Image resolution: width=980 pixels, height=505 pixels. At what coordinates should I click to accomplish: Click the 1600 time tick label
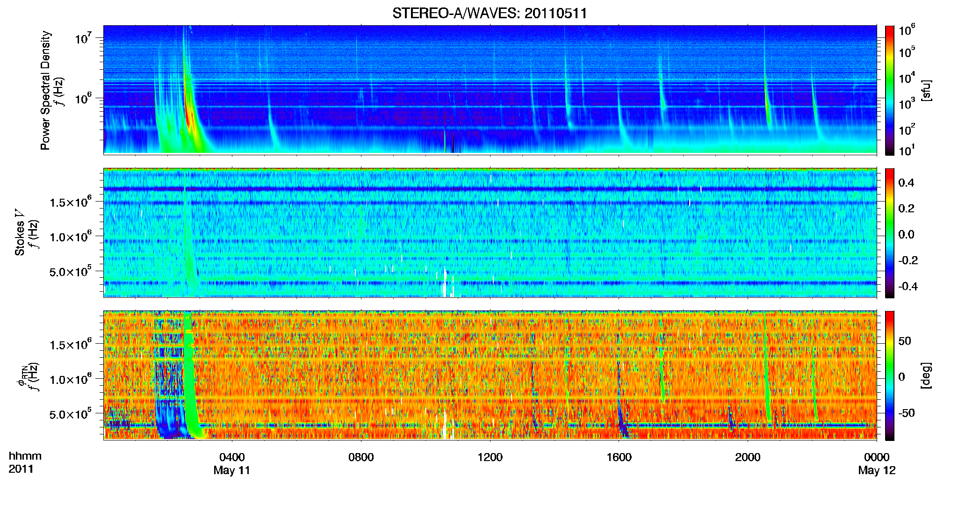(619, 457)
